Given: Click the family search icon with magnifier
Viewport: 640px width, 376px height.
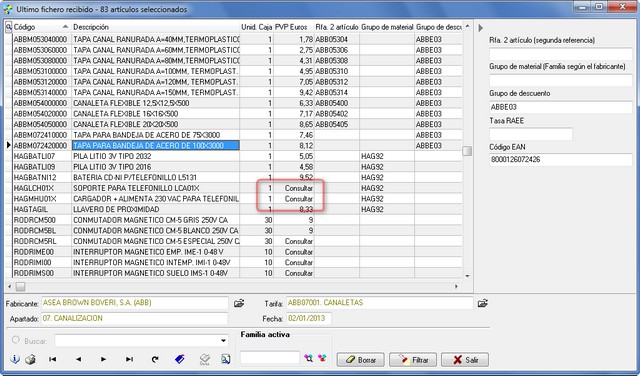Looking at the screenshot, I should [309, 358].
